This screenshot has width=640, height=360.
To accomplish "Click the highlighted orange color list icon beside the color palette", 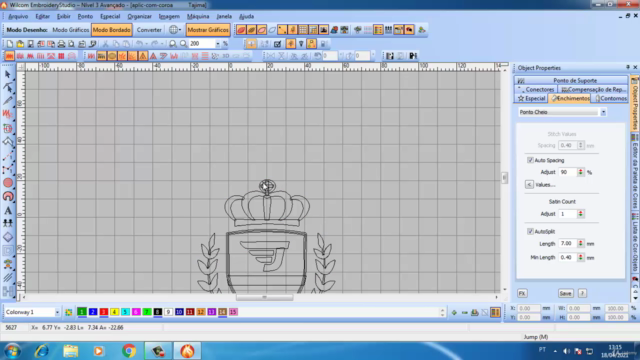I will (495, 312).
